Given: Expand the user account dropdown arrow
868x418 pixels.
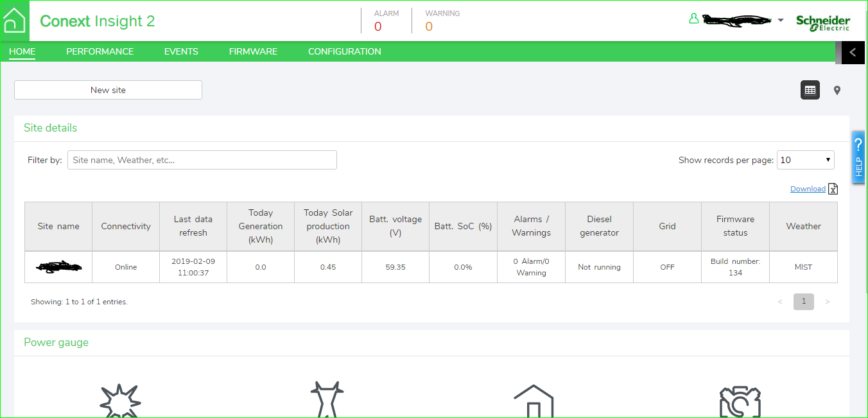Looking at the screenshot, I should tap(781, 20).
